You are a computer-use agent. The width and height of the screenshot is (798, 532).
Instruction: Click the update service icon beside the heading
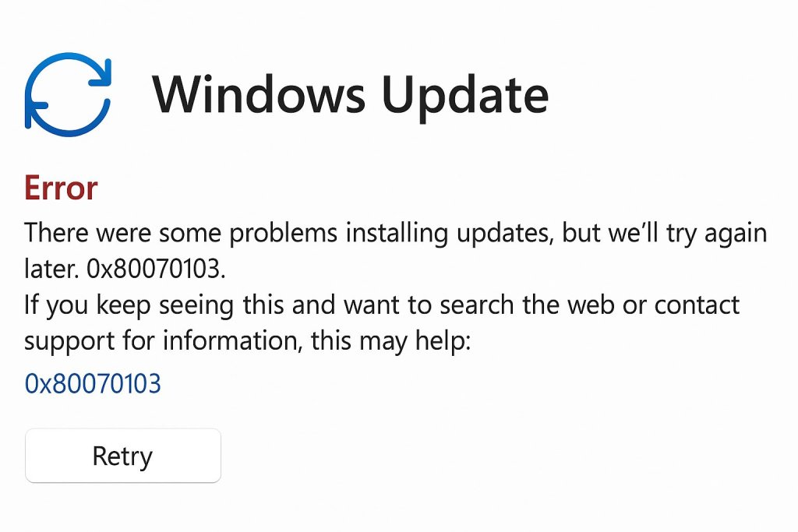(69, 93)
